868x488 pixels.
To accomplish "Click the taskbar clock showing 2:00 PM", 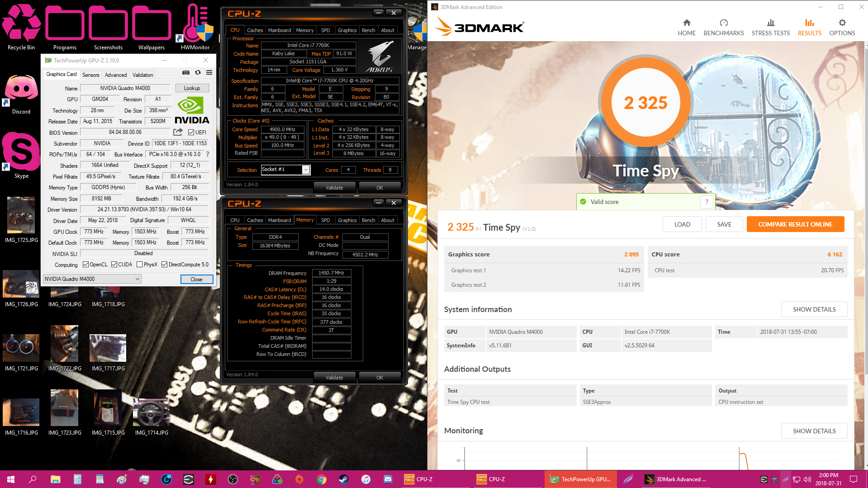I will tap(829, 479).
